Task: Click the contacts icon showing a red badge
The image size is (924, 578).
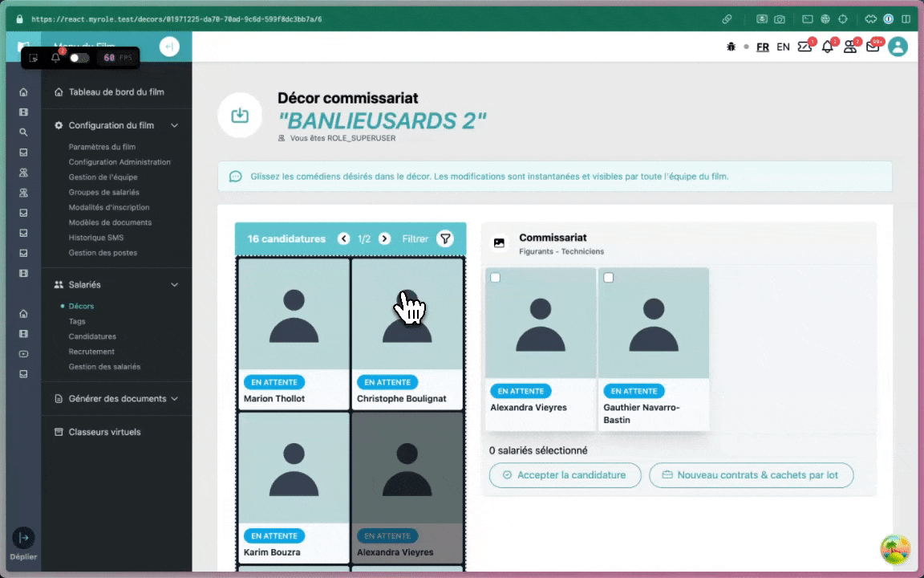Action: pyautogui.click(x=849, y=47)
